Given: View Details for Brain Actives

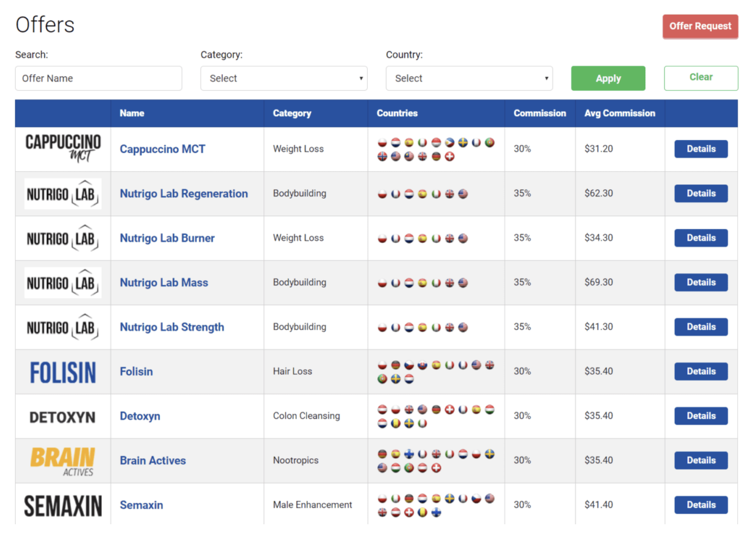Looking at the screenshot, I should [701, 460].
